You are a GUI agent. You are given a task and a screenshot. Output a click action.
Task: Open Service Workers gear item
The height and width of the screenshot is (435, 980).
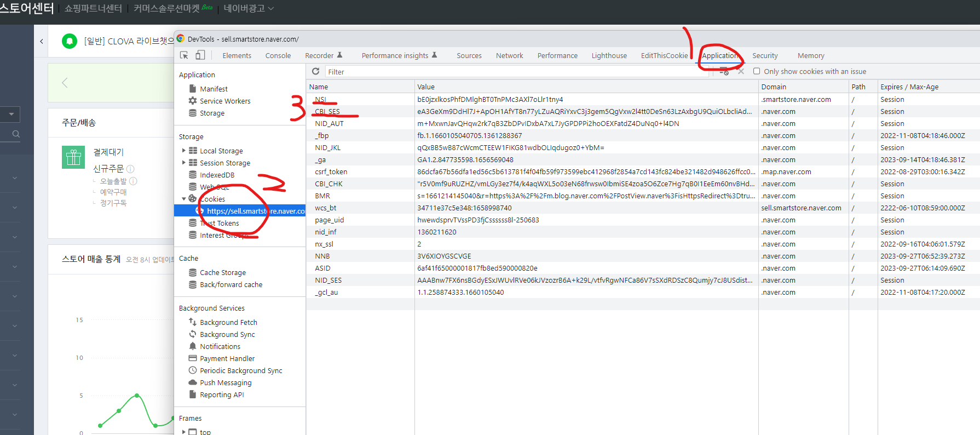[193, 101]
